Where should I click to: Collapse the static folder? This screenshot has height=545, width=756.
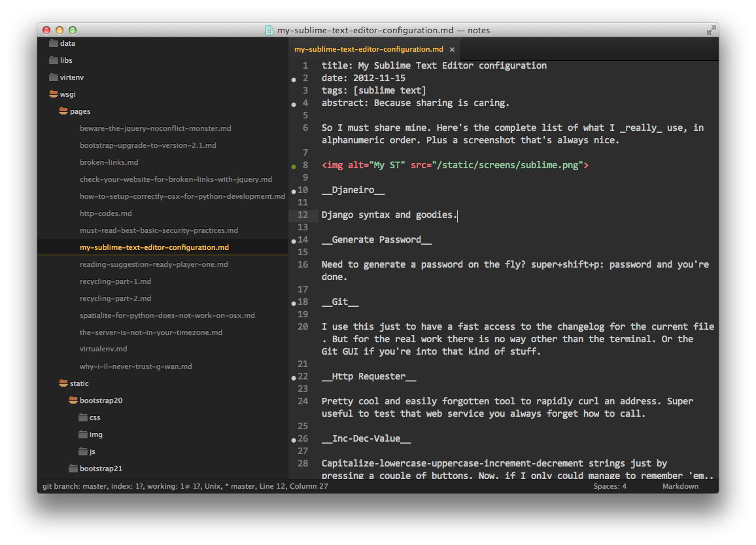tap(63, 383)
